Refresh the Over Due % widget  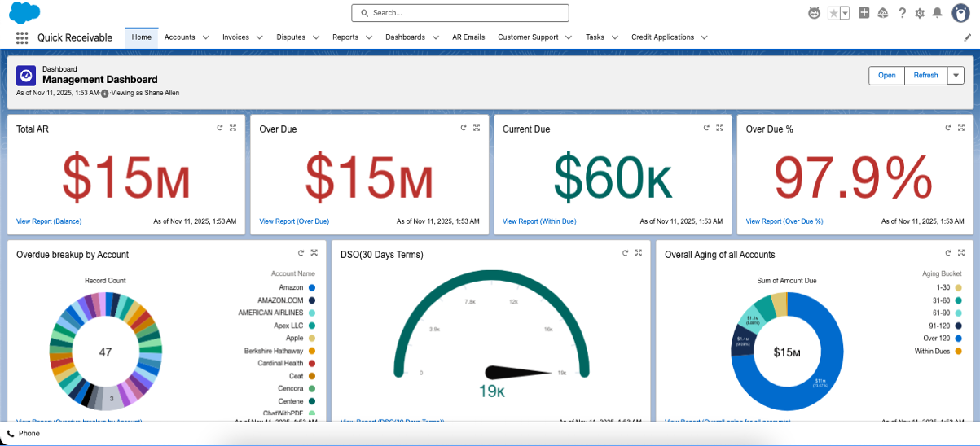tap(948, 128)
